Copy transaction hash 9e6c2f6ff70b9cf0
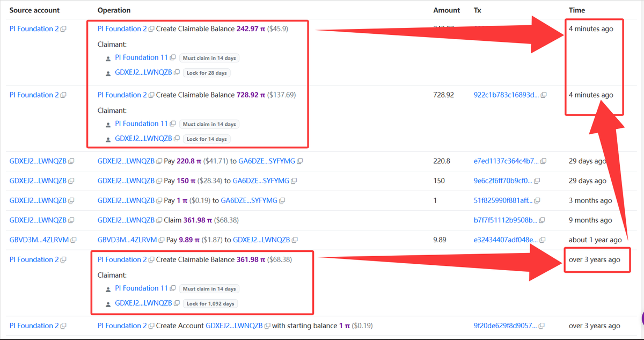This screenshot has height=340, width=644. point(537,181)
